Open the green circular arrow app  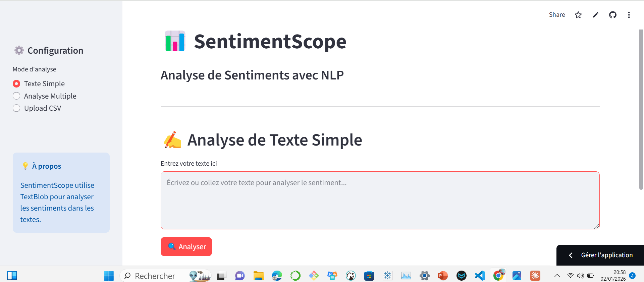[x=295, y=276]
